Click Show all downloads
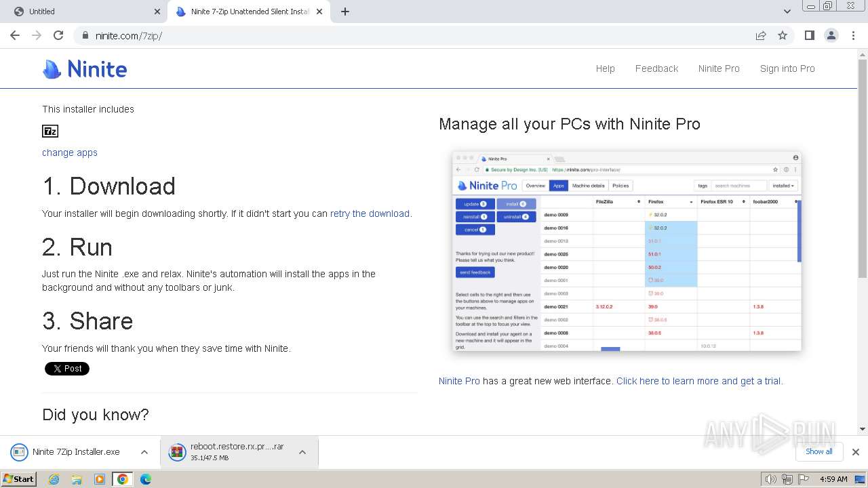Image resolution: width=868 pixels, height=488 pixels. click(819, 451)
